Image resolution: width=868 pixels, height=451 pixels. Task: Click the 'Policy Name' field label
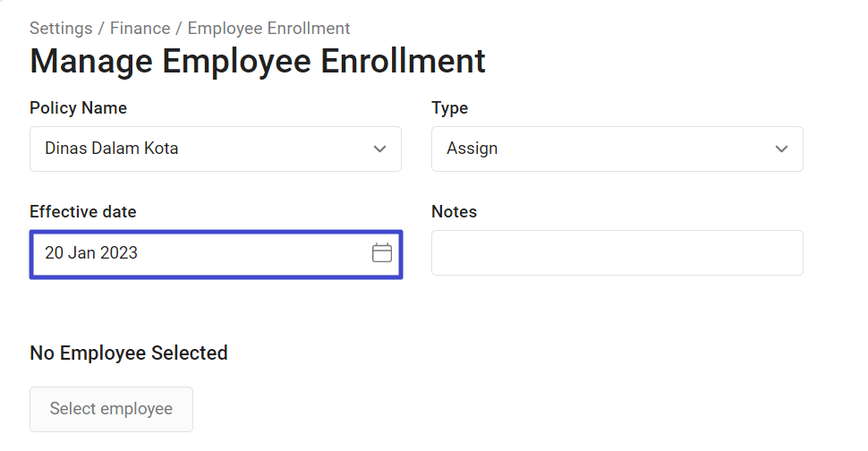[78, 108]
